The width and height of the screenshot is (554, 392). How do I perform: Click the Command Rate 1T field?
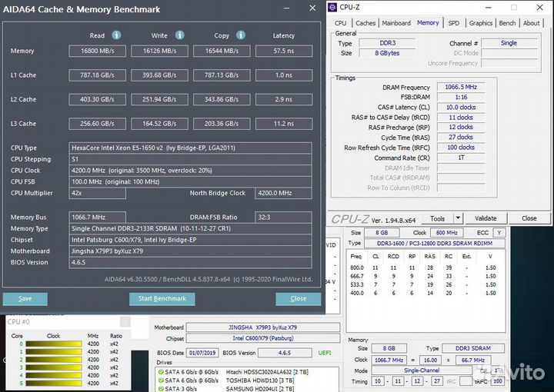tap(461, 158)
